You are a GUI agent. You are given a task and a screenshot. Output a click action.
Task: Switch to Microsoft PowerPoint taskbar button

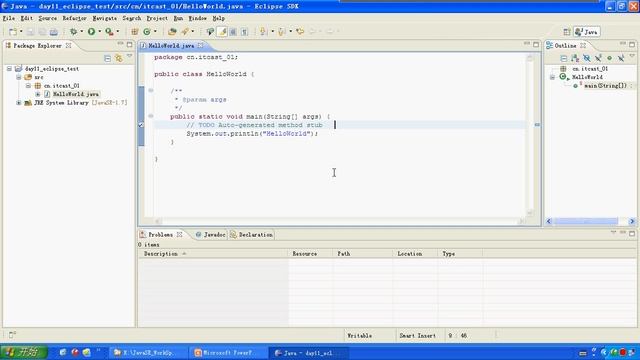point(228,353)
